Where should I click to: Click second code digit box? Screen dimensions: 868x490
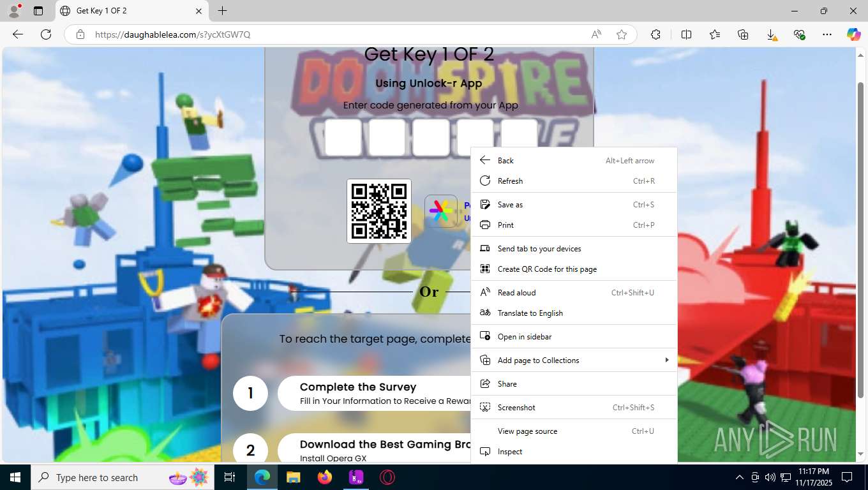(387, 137)
